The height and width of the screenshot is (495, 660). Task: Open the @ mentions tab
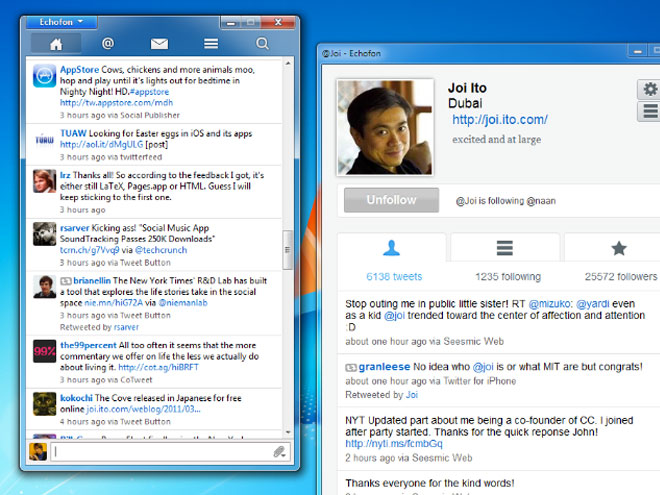pyautogui.click(x=108, y=43)
